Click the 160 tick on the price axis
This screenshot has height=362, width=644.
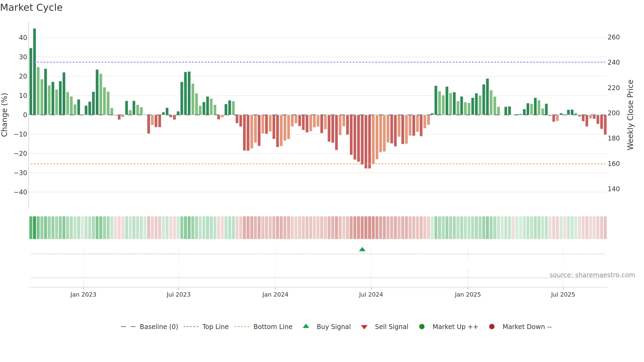pos(614,164)
